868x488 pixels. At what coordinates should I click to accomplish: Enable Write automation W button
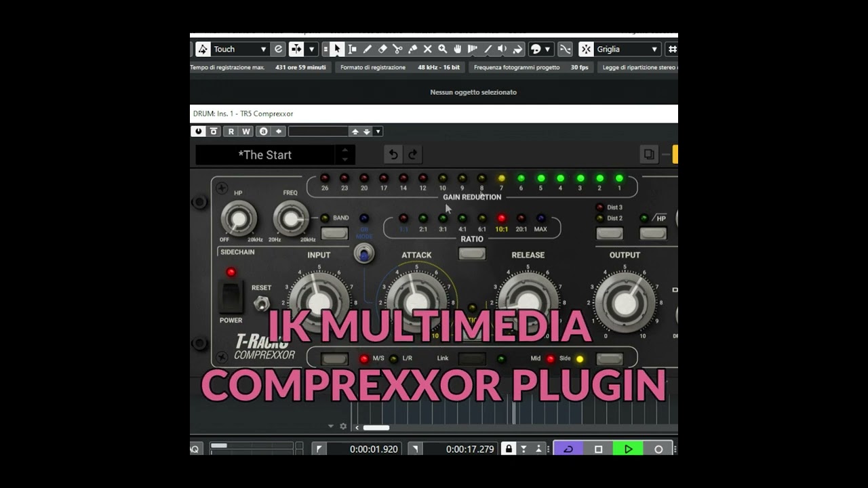pos(246,131)
